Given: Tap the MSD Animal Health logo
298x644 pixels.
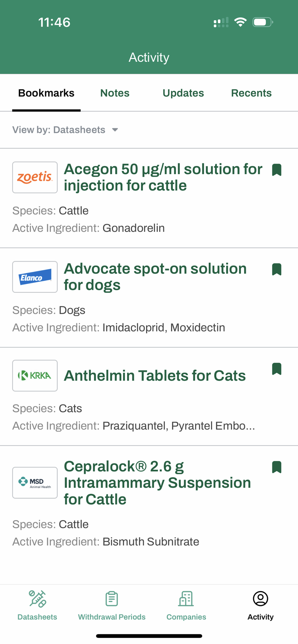Looking at the screenshot, I should [x=35, y=483].
